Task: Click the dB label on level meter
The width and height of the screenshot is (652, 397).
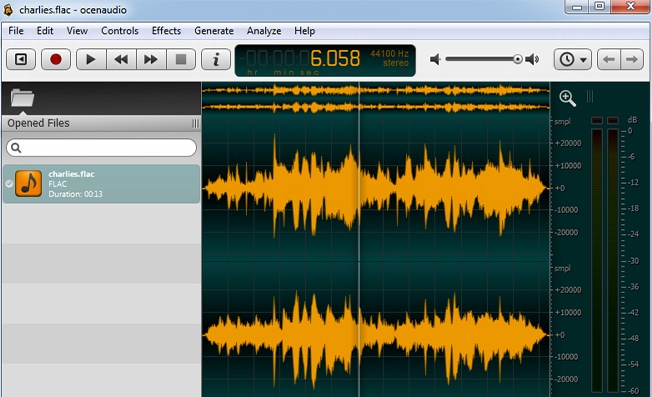Action: (632, 120)
